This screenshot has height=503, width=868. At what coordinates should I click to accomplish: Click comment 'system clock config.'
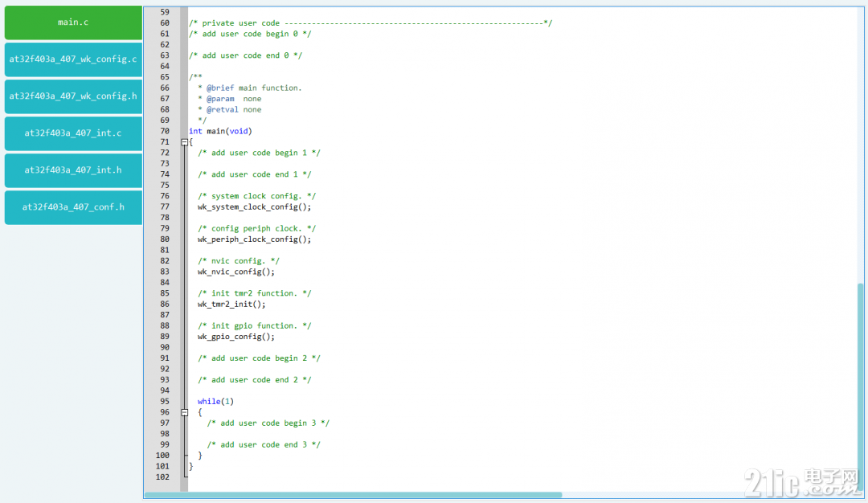tap(257, 196)
